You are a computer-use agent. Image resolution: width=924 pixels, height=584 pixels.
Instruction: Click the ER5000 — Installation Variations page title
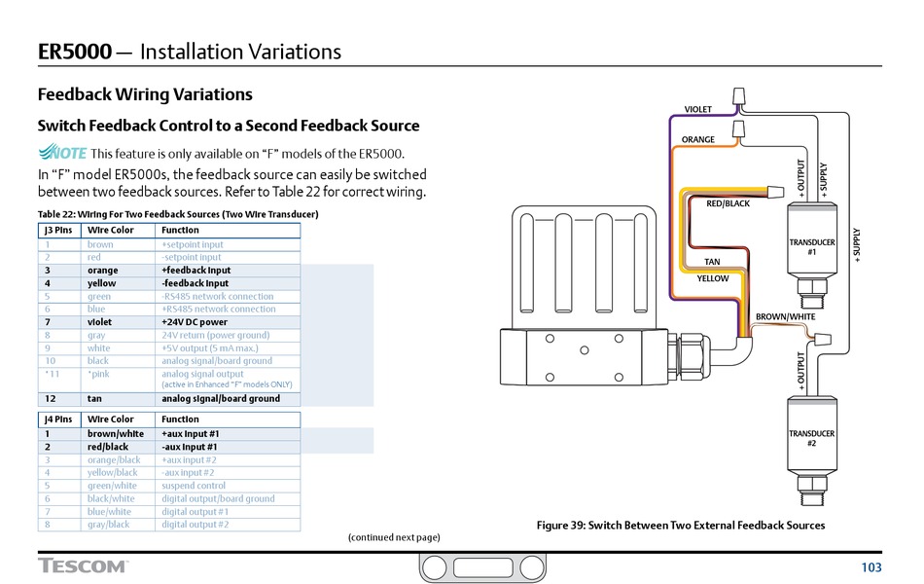point(190,52)
